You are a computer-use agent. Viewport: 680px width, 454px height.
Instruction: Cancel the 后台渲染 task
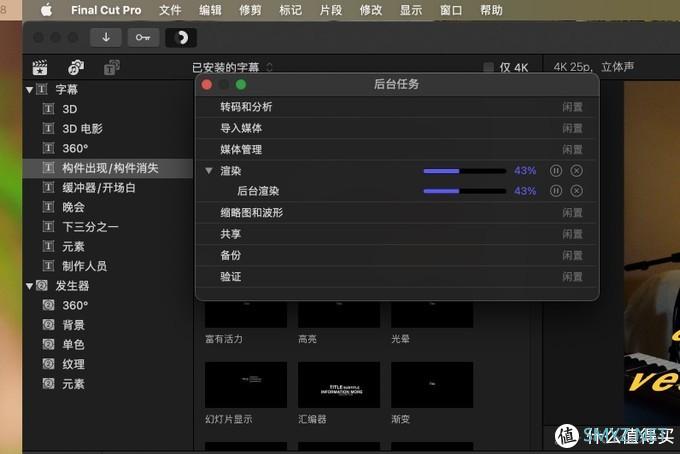coord(576,191)
